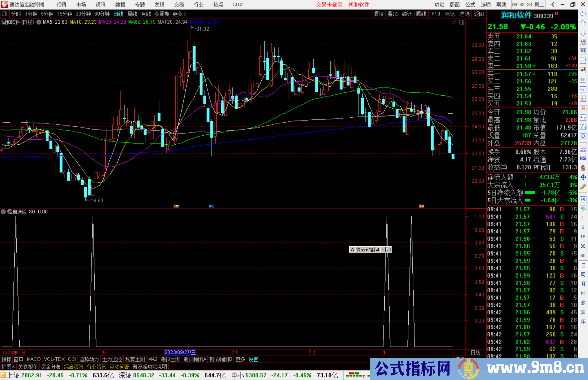Click the candlestick chart sidebar icon

(x=583, y=70)
